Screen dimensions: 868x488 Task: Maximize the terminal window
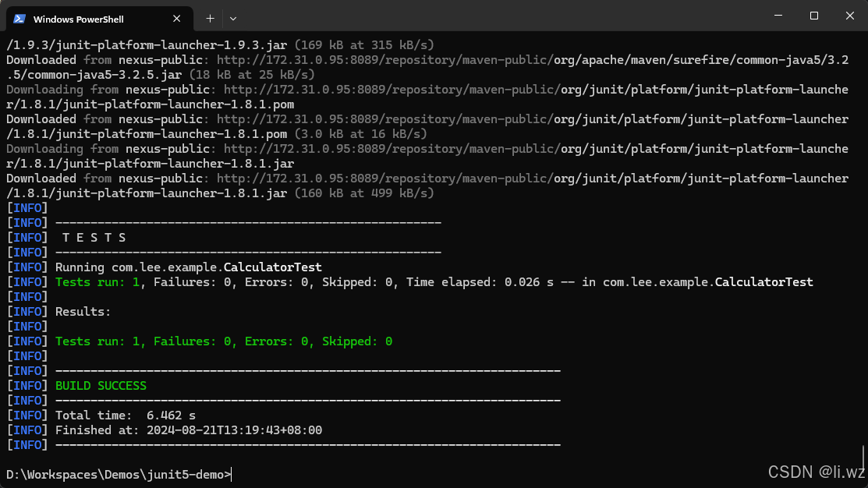[x=813, y=16]
